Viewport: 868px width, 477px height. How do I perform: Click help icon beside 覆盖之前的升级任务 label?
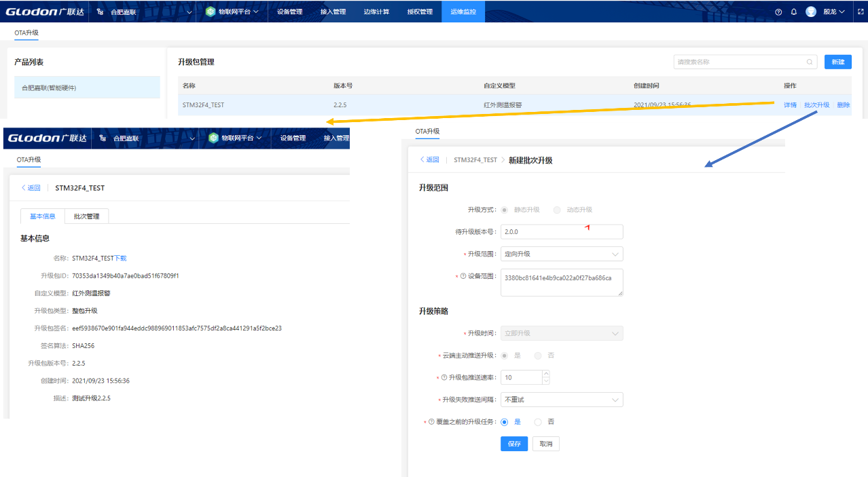[431, 422]
